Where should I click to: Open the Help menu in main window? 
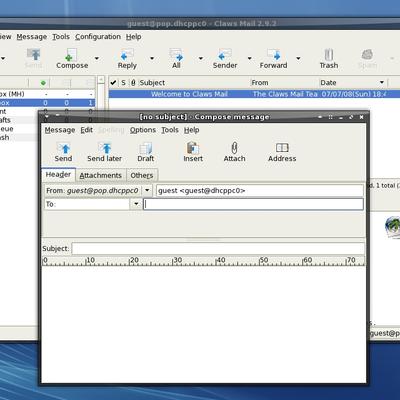134,37
